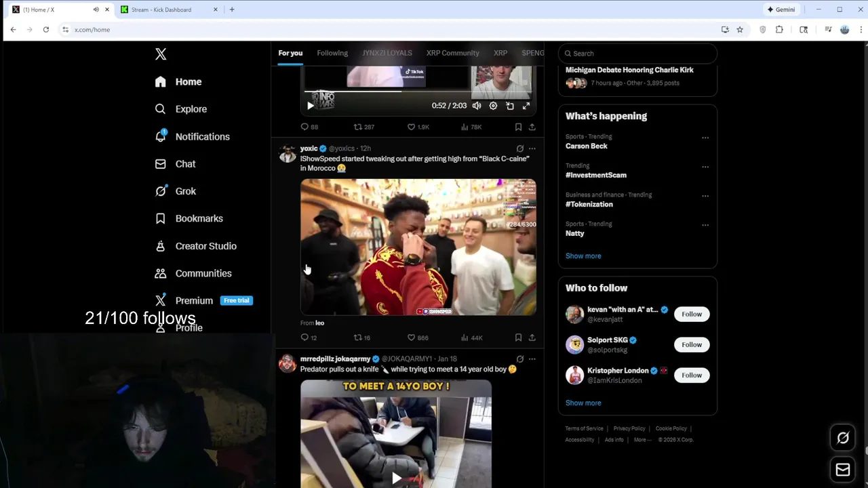Follow kevan "with an A" account
Screen dimensions: 868x488
692,314
